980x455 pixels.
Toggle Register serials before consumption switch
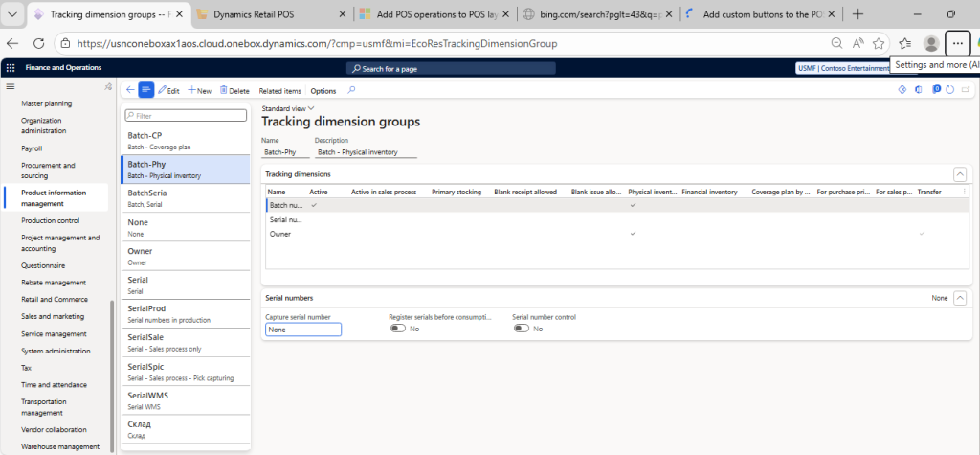click(398, 329)
